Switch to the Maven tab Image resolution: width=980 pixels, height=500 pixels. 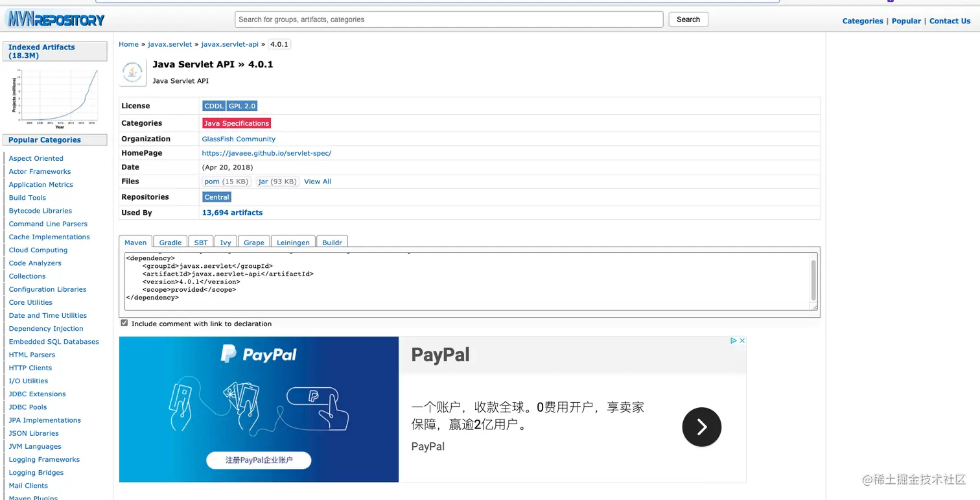click(x=135, y=242)
